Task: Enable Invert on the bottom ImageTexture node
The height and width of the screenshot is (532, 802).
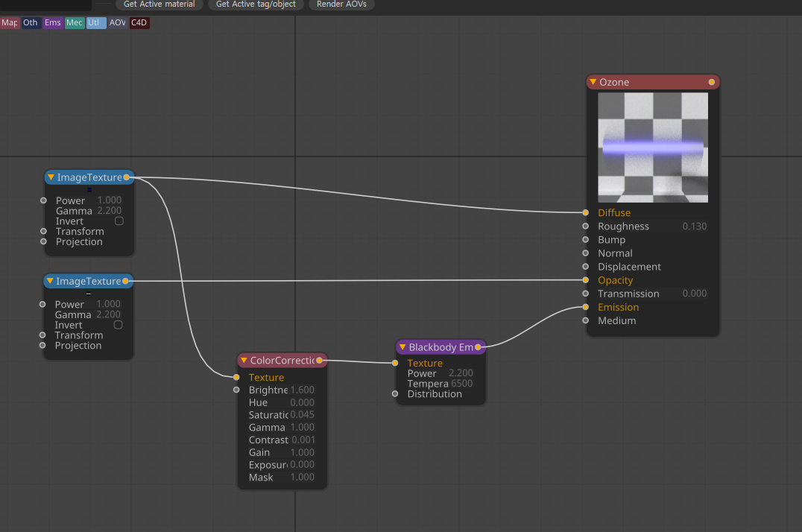Action: tap(118, 325)
